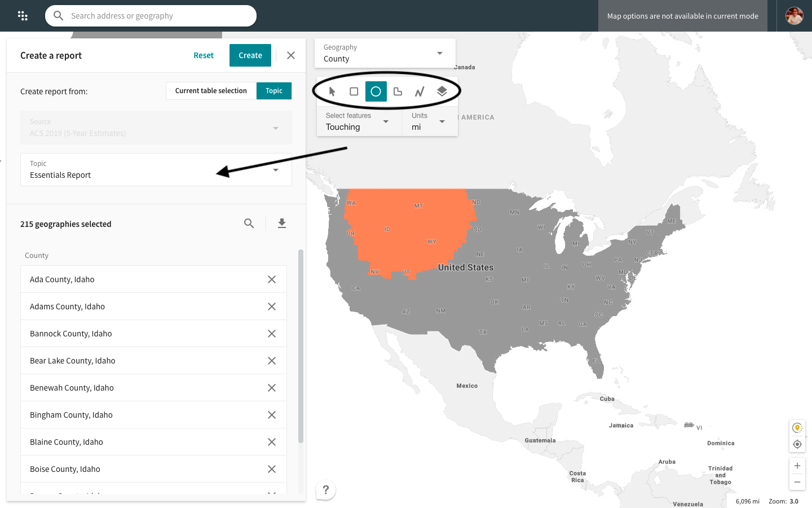Choose the circle selection tool
The height and width of the screenshot is (508, 812).
tap(376, 91)
